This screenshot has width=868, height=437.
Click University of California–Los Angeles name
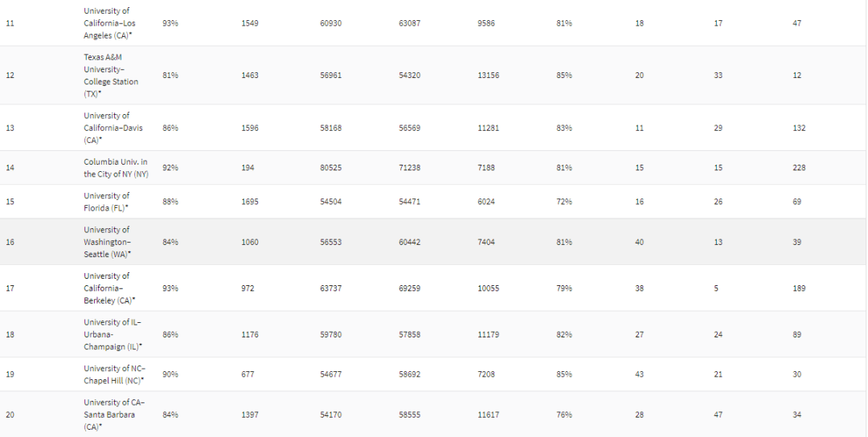[x=109, y=23]
